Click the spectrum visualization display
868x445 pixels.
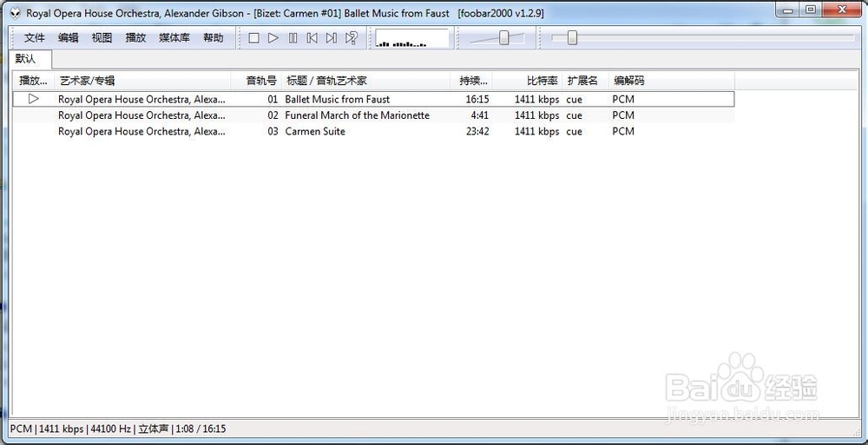click(x=411, y=38)
